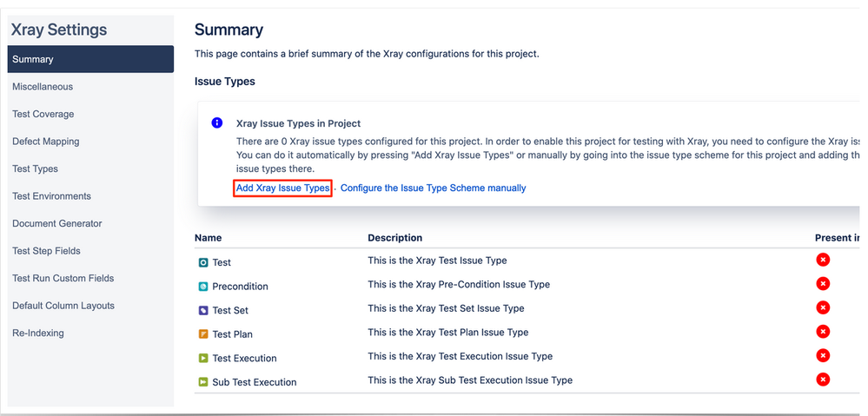
Task: Click the Test Plan issue type name
Action: click(233, 334)
